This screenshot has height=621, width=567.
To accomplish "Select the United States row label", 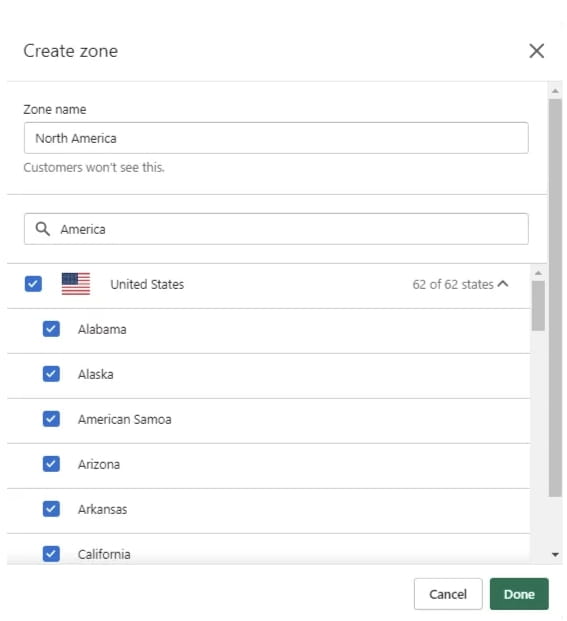I will [x=147, y=284].
